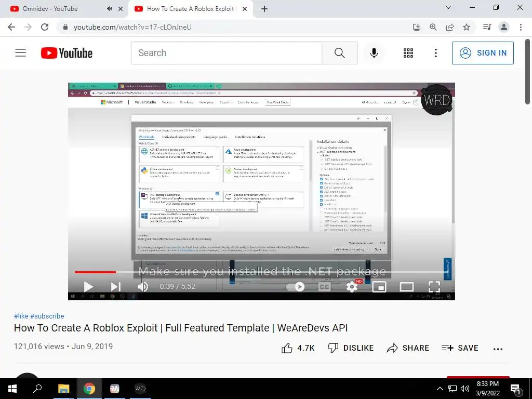
Task: Mute the video volume speaker
Action: click(143, 287)
